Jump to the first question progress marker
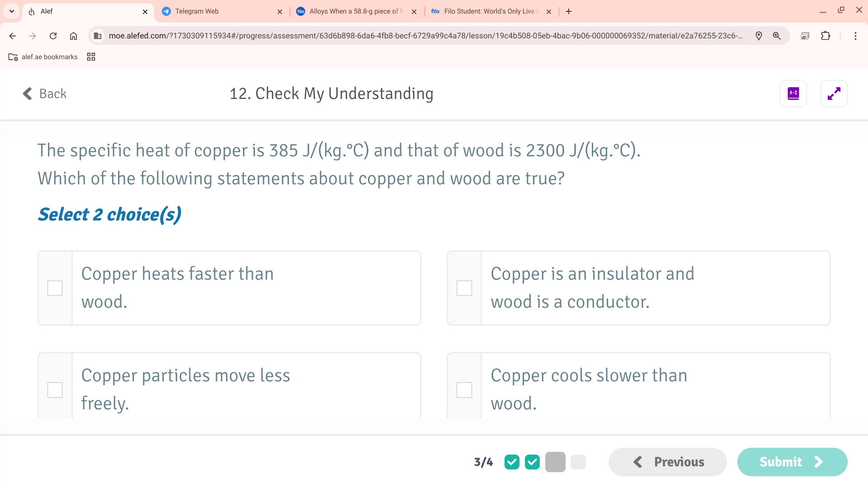Image resolution: width=868 pixels, height=488 pixels. pos(512,462)
